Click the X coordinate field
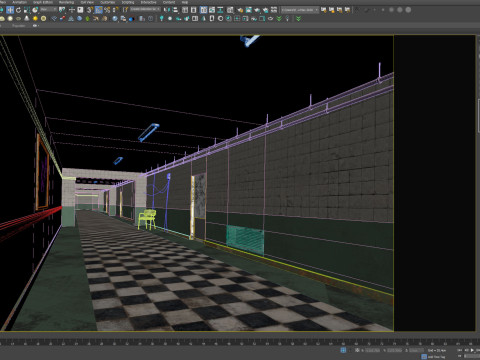 tap(372, 350)
